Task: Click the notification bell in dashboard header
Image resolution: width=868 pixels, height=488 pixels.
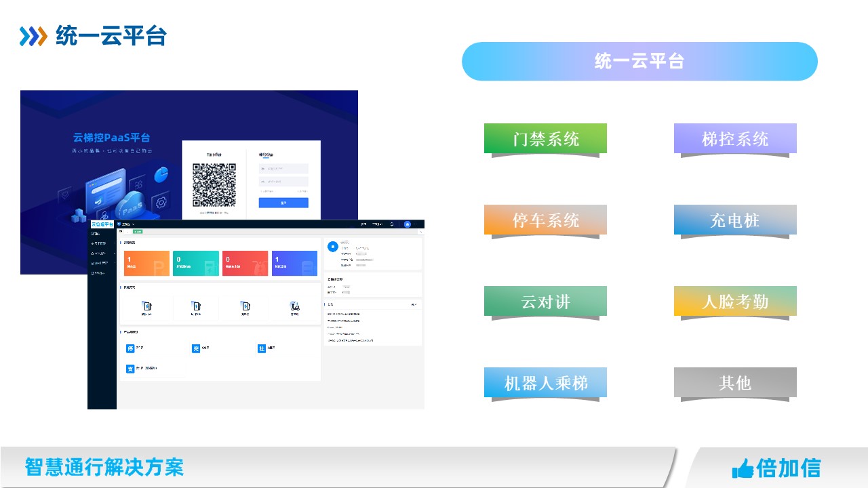Action: pos(392,224)
